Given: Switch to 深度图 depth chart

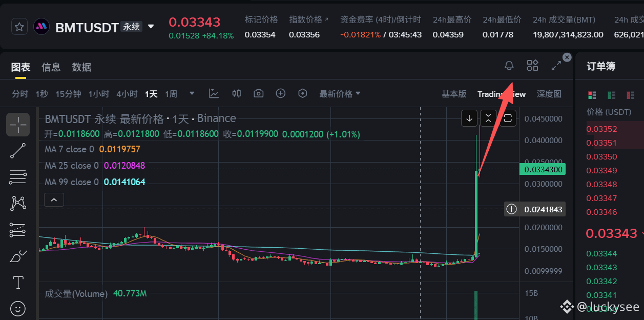Looking at the screenshot, I should tap(549, 94).
